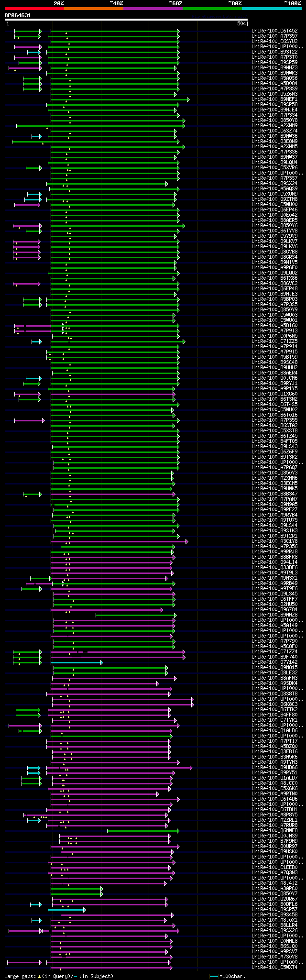The width and height of the screenshot is (306, 980).
Task: Select the UniRef100_B9HDG6 label
Action: 274,768
